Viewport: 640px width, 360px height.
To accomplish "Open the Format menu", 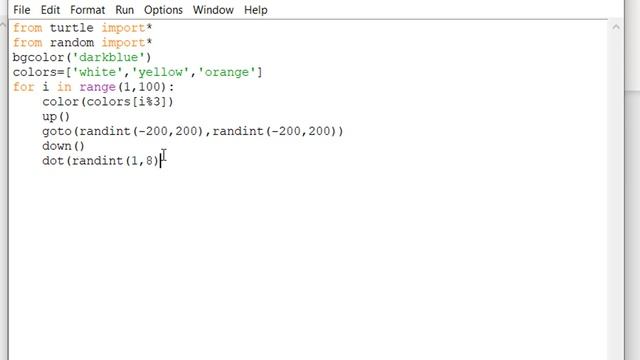I will click(87, 10).
